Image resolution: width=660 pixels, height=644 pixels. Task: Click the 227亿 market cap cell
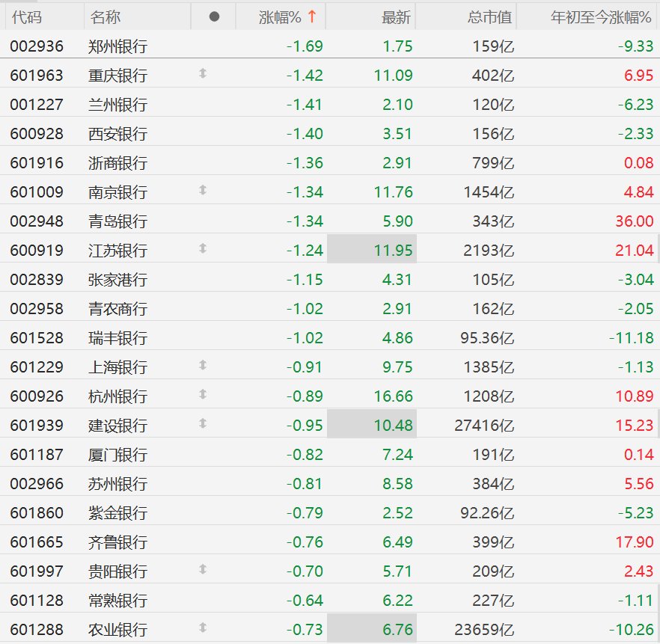click(493, 601)
